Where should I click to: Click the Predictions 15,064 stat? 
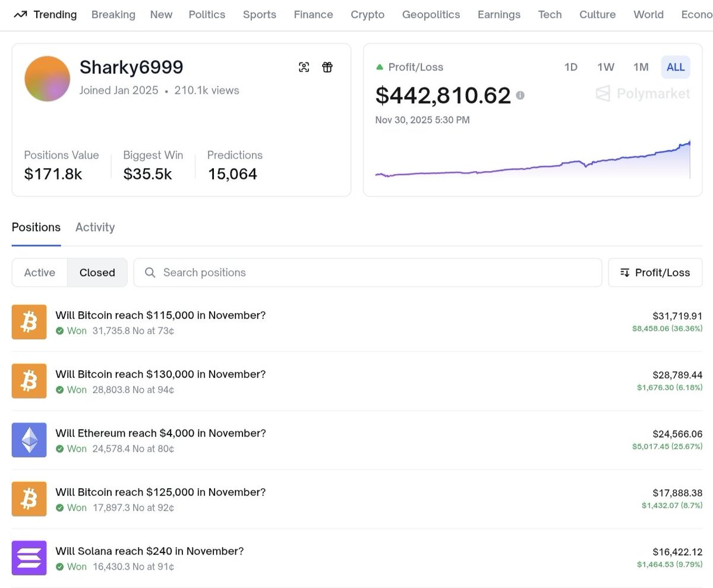(235, 165)
